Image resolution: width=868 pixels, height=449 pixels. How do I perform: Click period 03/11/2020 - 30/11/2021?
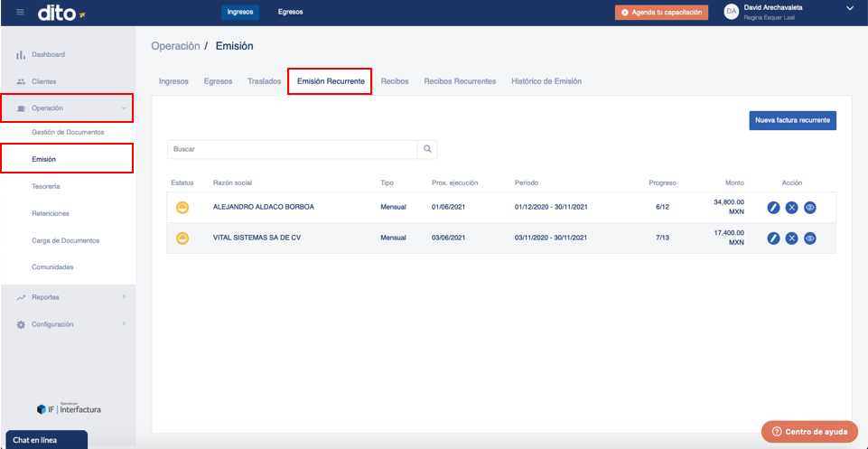551,239
